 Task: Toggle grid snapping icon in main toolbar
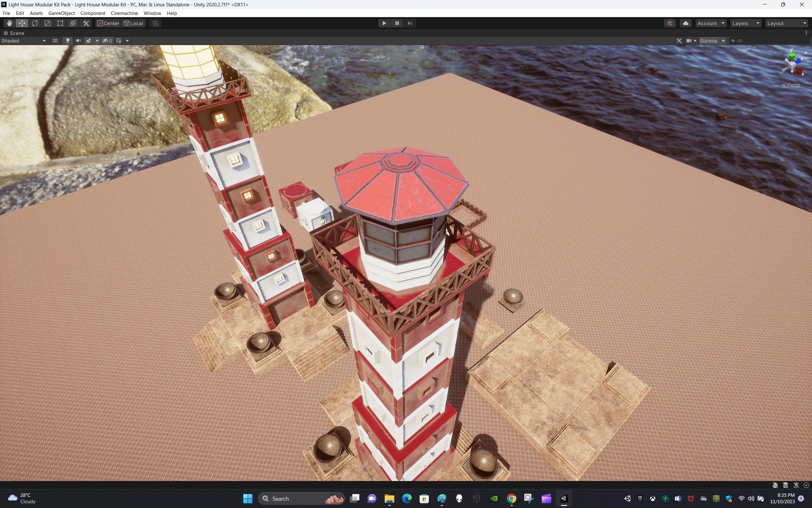coord(155,23)
